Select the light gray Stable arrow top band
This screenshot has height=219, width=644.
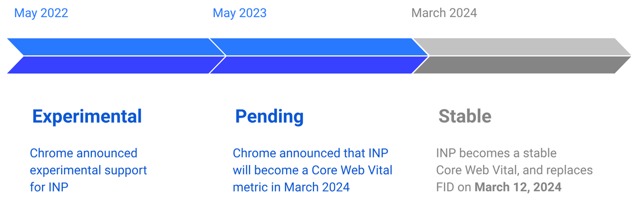522,47
